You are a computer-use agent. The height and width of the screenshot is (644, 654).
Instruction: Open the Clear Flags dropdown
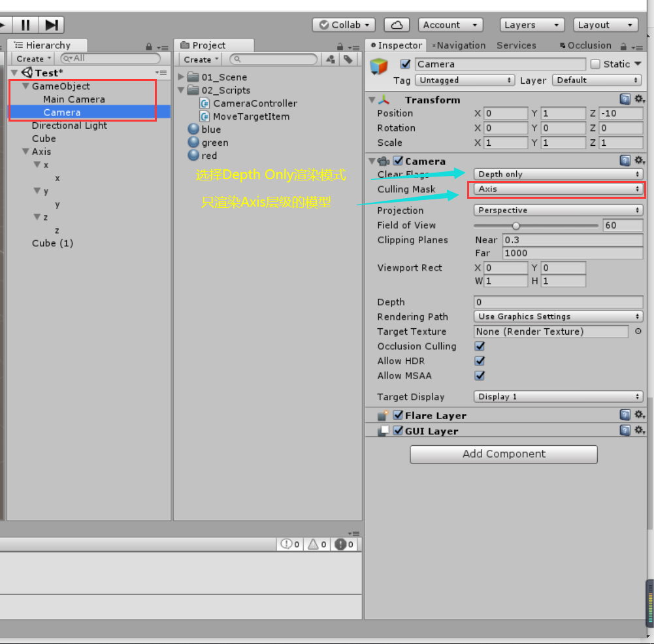coord(558,174)
